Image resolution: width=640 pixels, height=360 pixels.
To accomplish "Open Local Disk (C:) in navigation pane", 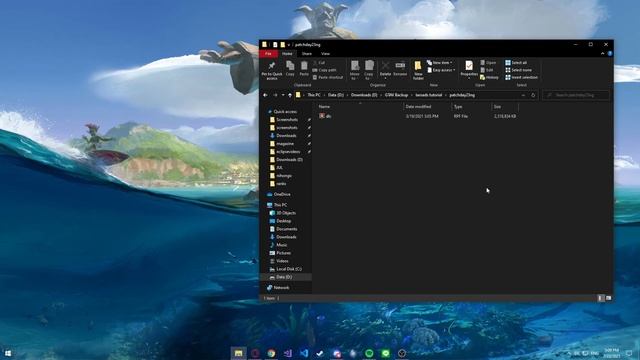I will [x=289, y=269].
